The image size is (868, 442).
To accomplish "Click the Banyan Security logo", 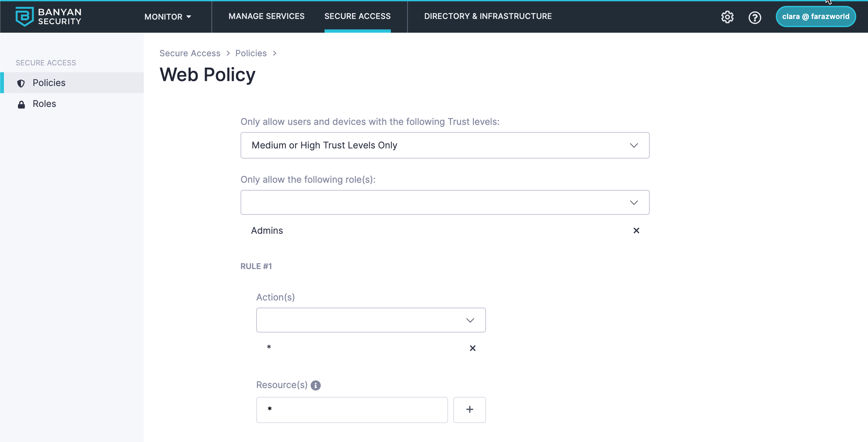I will 48,16.
